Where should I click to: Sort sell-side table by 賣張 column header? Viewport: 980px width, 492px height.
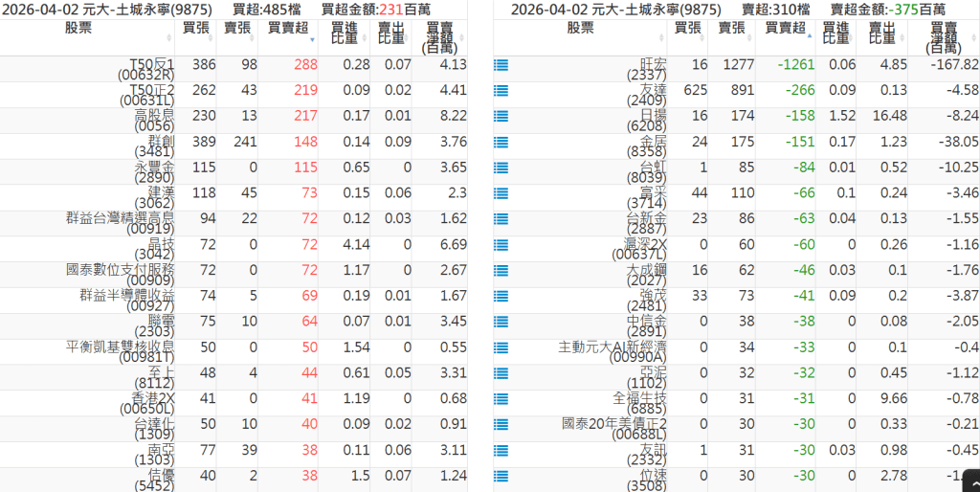pos(732,29)
